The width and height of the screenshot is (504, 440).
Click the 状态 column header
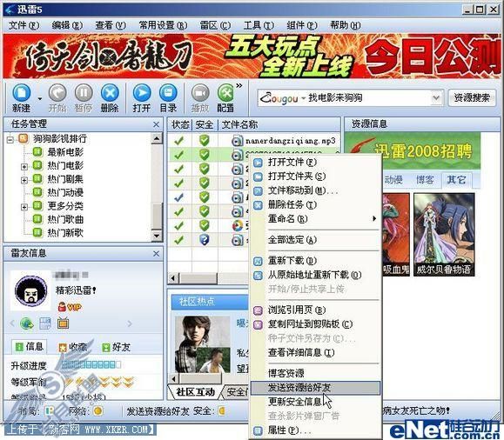[x=180, y=124]
